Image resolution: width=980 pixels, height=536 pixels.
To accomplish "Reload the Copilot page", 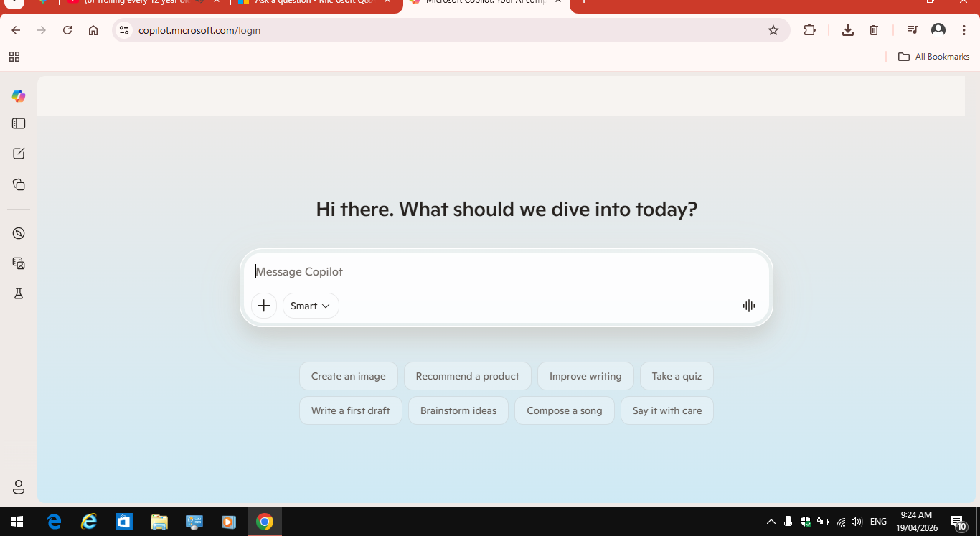I will point(67,30).
